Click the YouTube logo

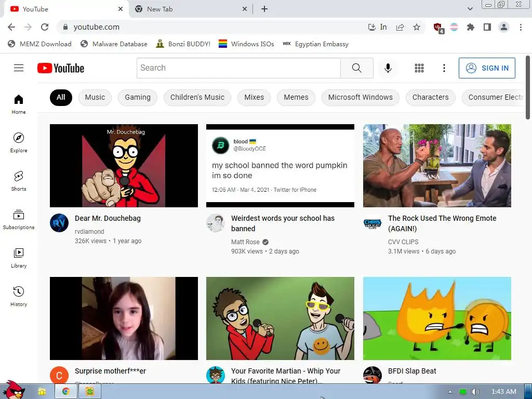click(61, 68)
